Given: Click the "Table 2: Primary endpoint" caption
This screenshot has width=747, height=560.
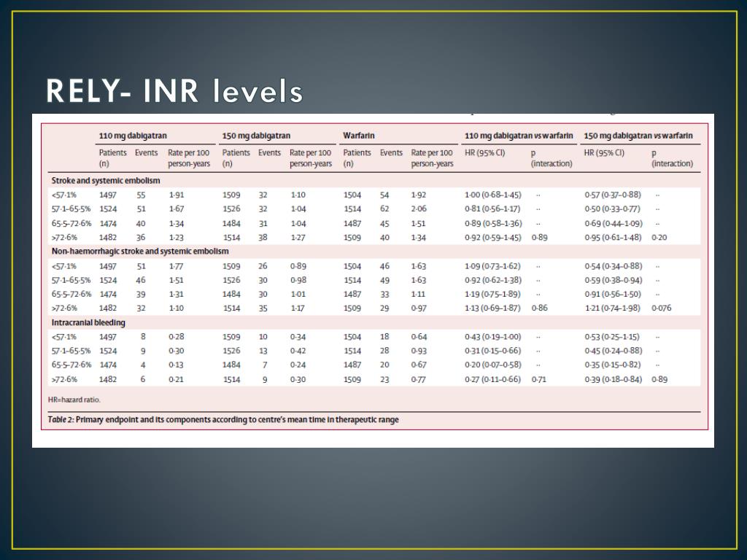Looking at the screenshot, I should click(223, 419).
